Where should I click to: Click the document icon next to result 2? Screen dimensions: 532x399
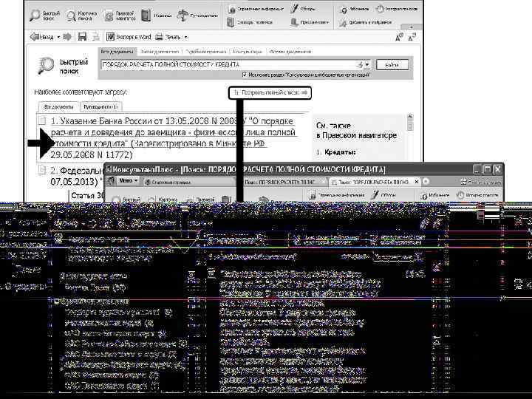click(42, 170)
